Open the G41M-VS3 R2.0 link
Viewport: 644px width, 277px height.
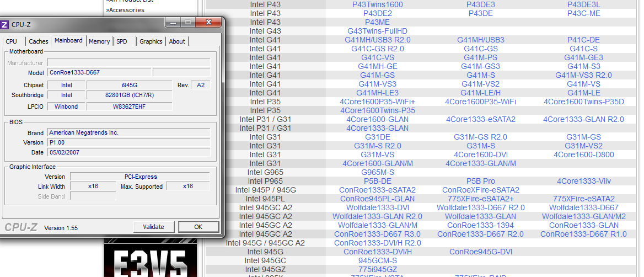coord(583,75)
